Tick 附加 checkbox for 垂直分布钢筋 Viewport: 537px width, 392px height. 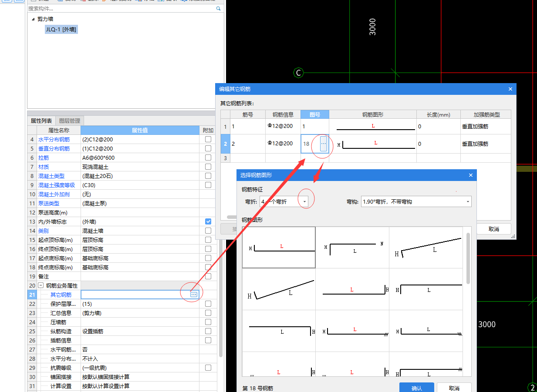tap(208, 148)
